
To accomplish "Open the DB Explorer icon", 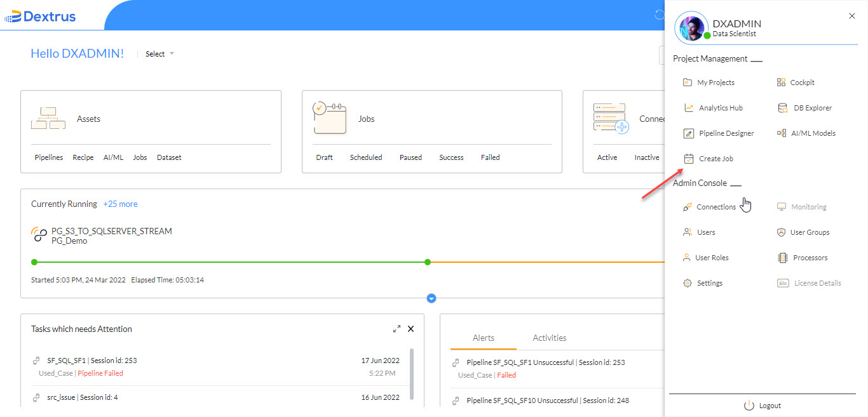I will pyautogui.click(x=783, y=108).
